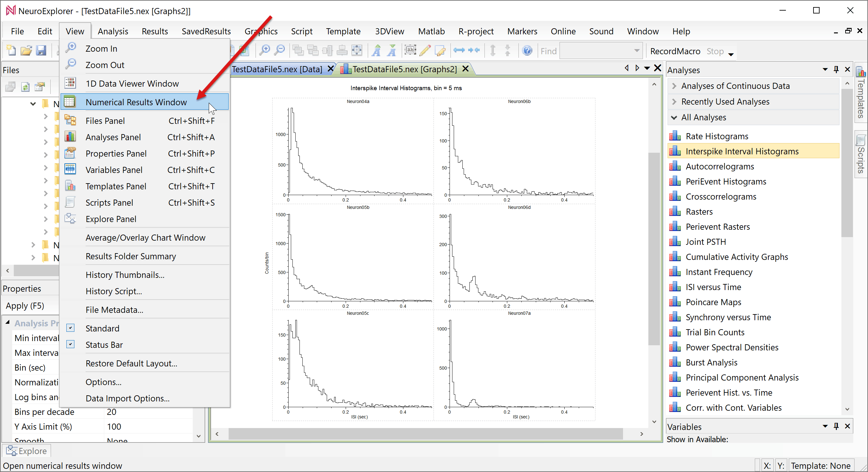Open the toolbar overflow arrow after Stop
The image size is (868, 472).
pos(731,54)
